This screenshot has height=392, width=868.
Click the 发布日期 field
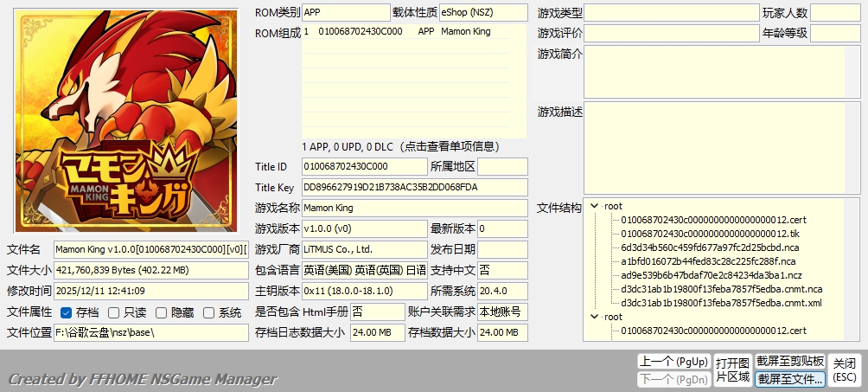pos(502,249)
